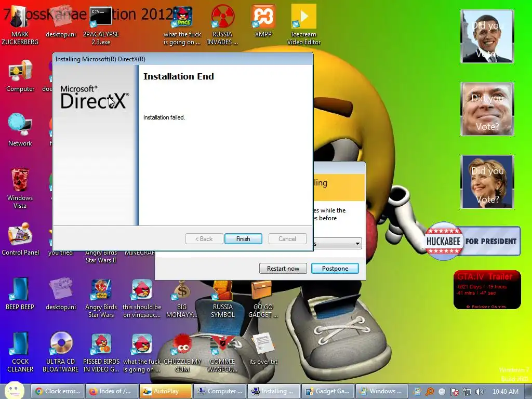The height and width of the screenshot is (399, 532).
Task: Switch to 'Computer ...' taskbar item
Action: point(220,391)
